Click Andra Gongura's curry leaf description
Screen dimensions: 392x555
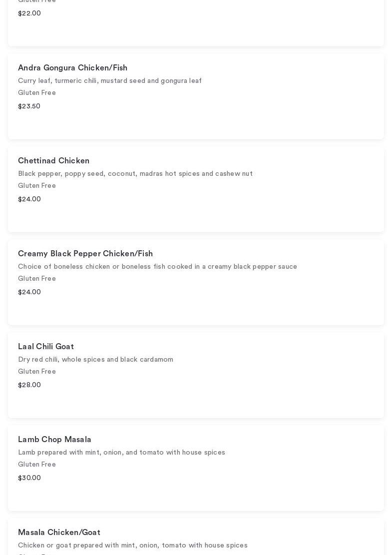(110, 81)
